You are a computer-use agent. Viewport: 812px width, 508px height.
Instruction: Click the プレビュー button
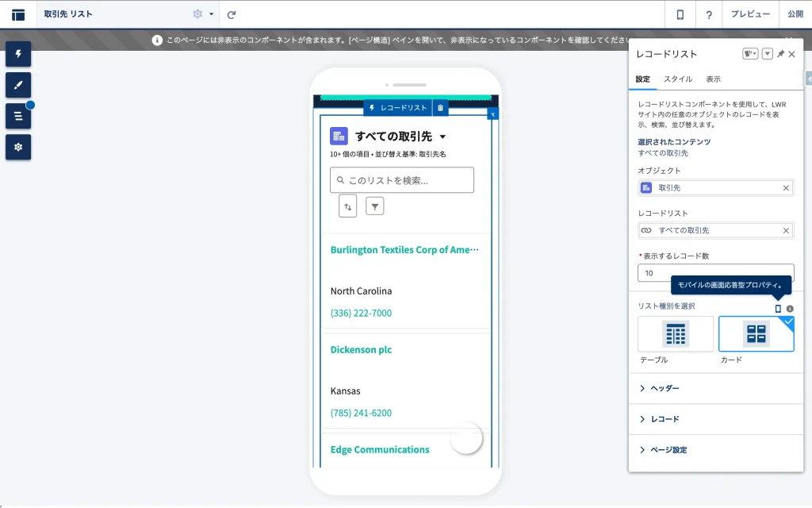pyautogui.click(x=750, y=14)
